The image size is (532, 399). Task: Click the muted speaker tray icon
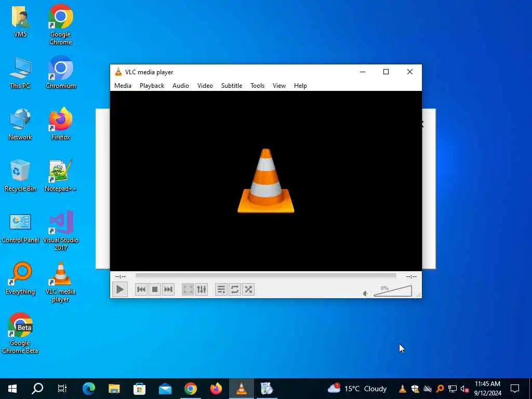pyautogui.click(x=465, y=389)
